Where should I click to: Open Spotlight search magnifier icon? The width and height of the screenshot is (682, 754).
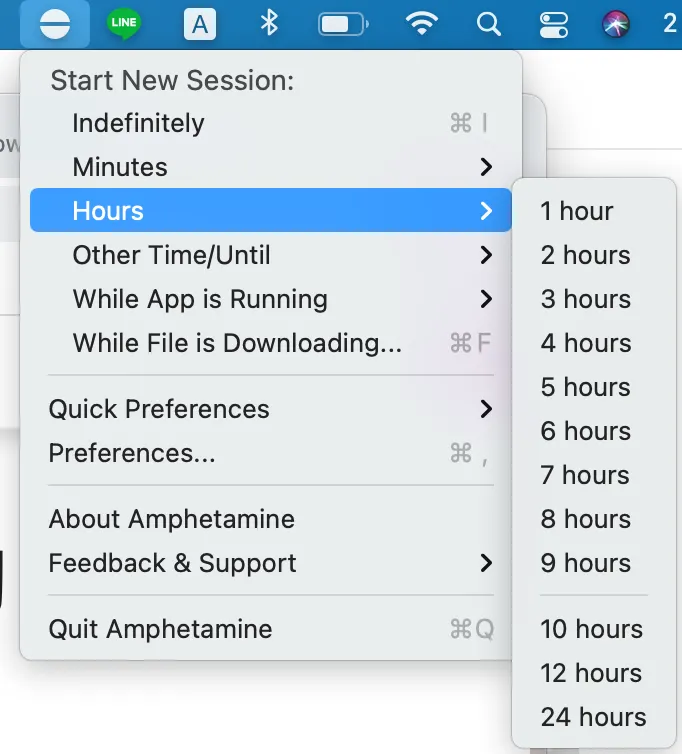click(488, 24)
